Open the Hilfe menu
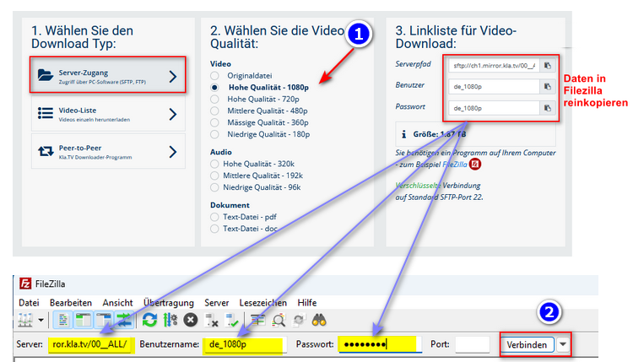The image size is (644, 362). [x=306, y=303]
